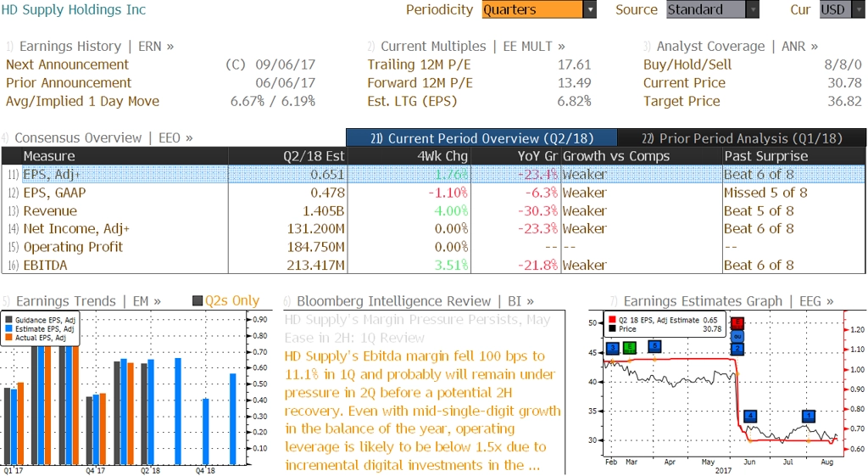Click the Avg/Implied 1 Day Move value
868x476 pixels.
(x=273, y=101)
